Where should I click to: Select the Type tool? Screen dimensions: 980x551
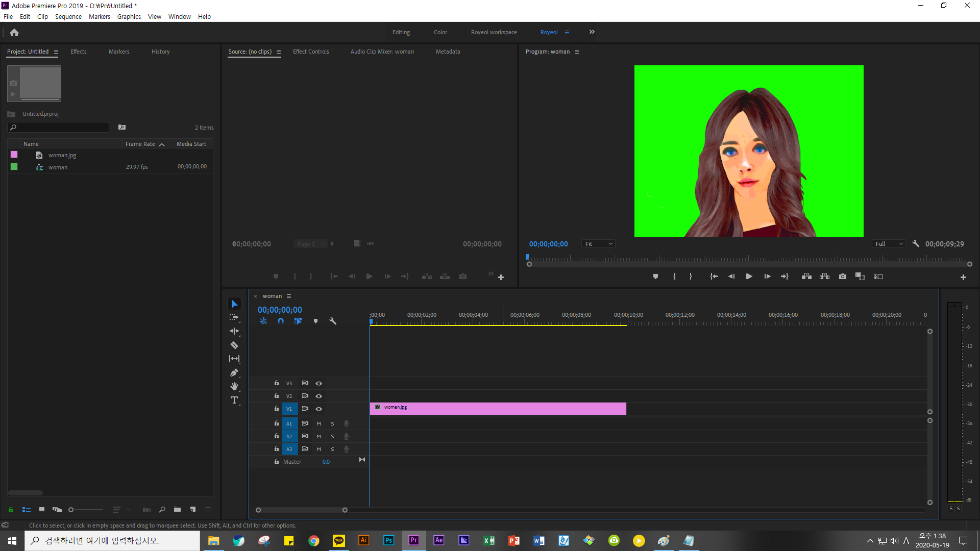pos(234,400)
